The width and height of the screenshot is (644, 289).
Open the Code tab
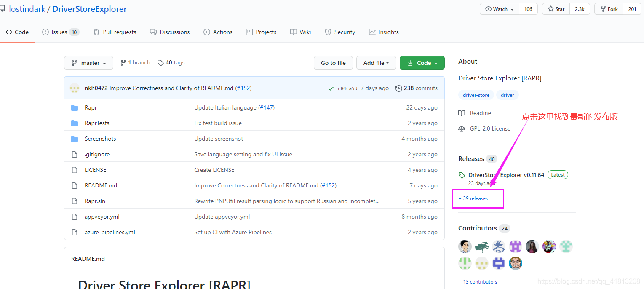[x=17, y=32]
